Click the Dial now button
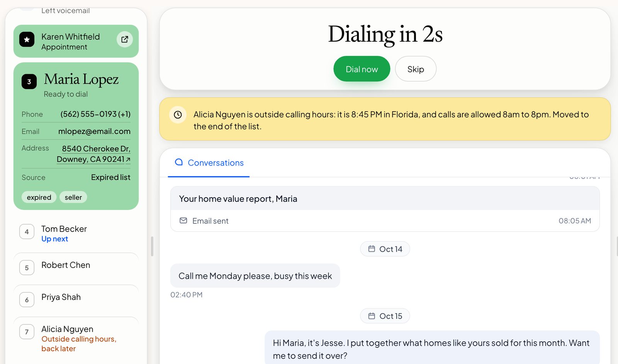 tap(362, 69)
